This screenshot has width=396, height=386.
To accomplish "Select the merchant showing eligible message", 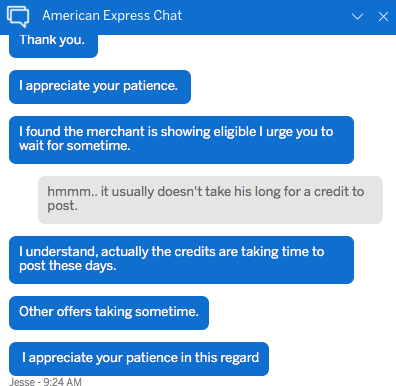I will (181, 140).
